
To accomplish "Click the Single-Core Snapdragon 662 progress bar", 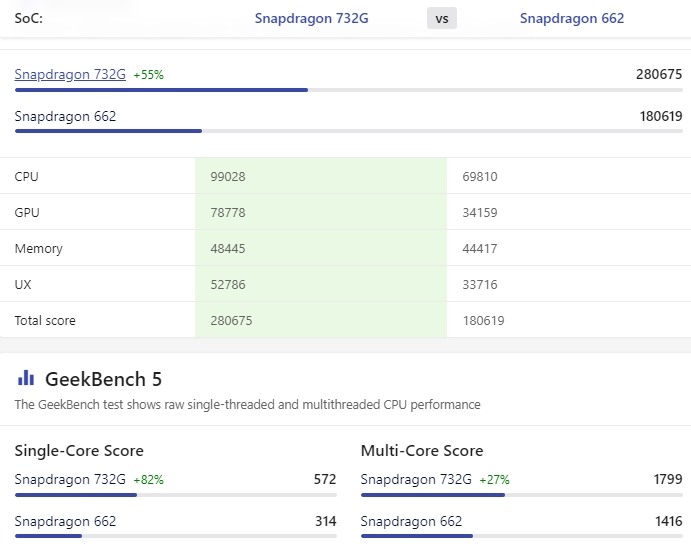I will [176, 536].
